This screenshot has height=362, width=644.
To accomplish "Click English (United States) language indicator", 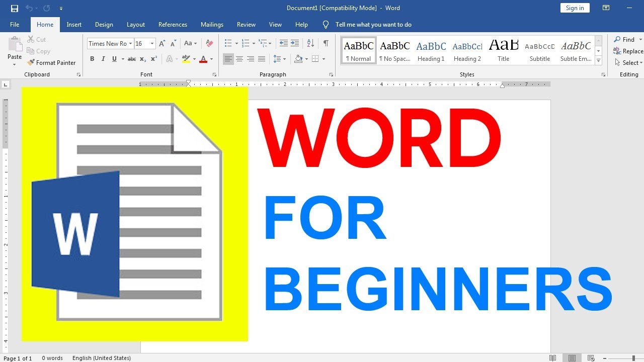I will pos(102,358).
